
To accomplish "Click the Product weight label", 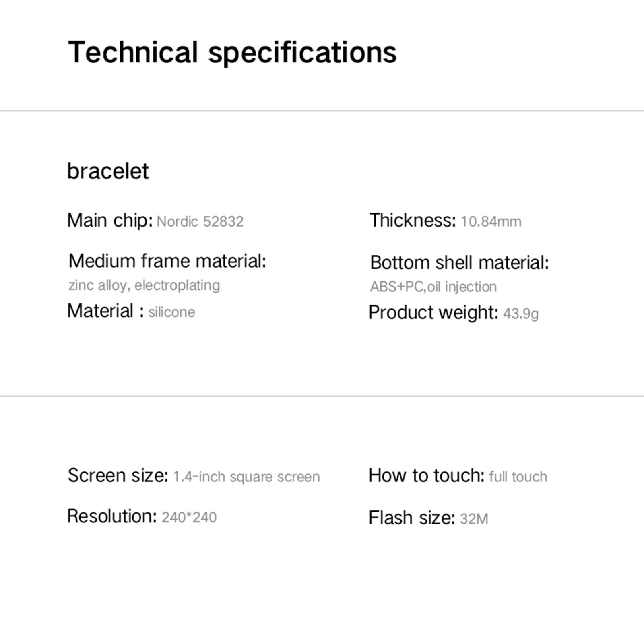I will (433, 313).
